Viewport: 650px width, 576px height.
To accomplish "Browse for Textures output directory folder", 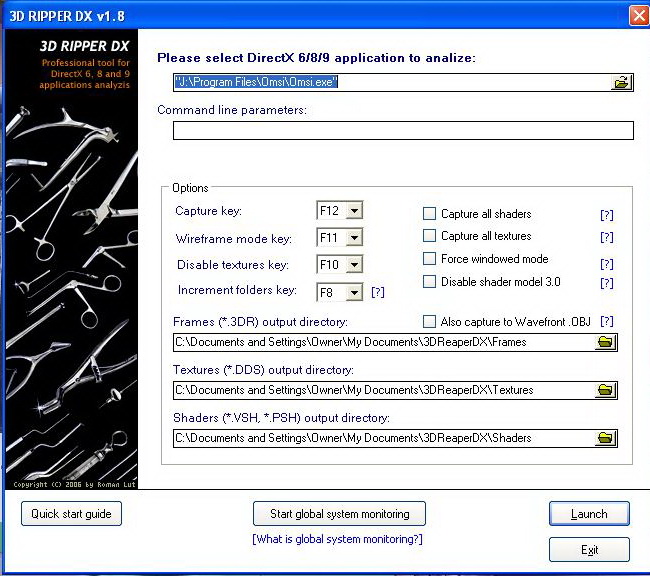I will click(605, 390).
